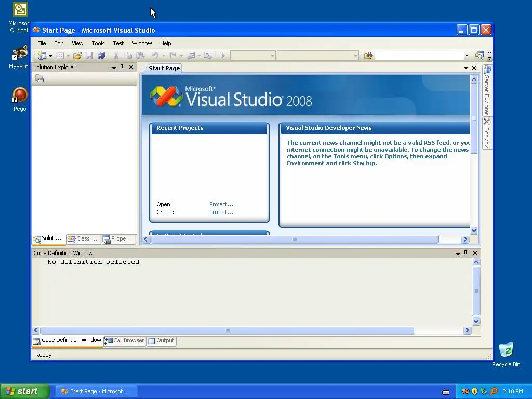Expand the Server Explorer side tab
Image resolution: width=532 pixels, height=399 pixels.
tap(487, 90)
